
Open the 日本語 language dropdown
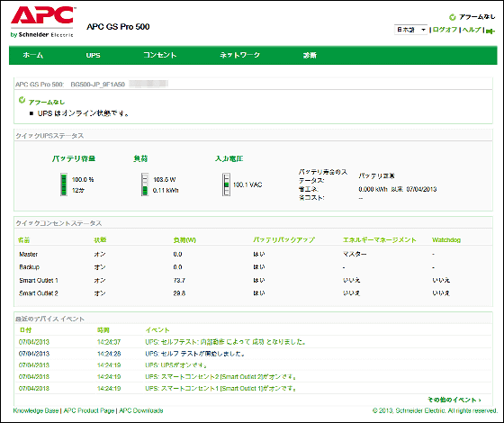click(x=410, y=30)
